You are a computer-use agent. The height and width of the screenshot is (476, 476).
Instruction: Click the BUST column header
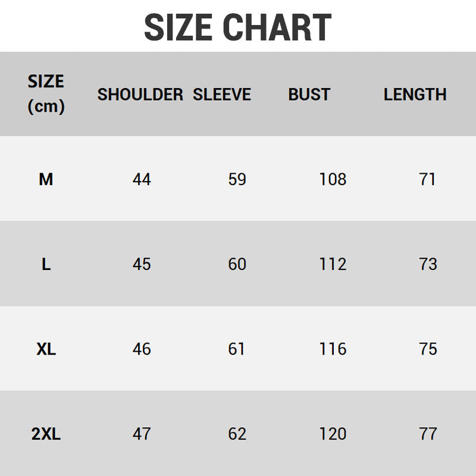point(309,95)
